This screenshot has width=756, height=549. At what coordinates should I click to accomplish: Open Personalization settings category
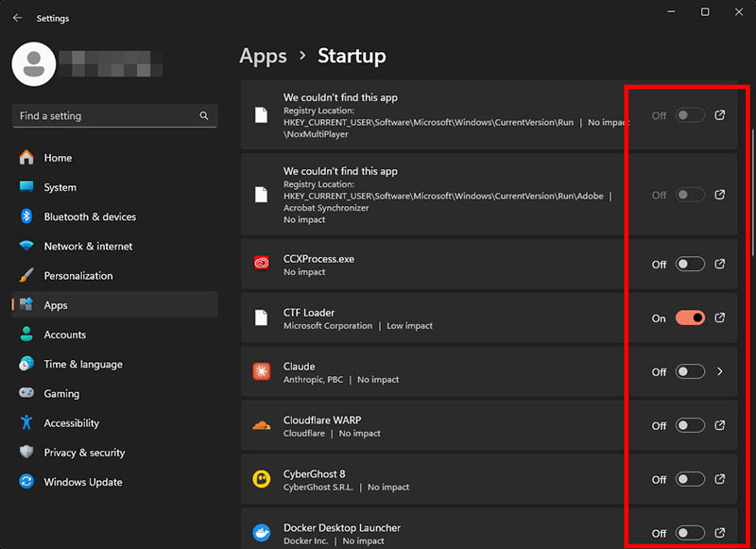114,275
